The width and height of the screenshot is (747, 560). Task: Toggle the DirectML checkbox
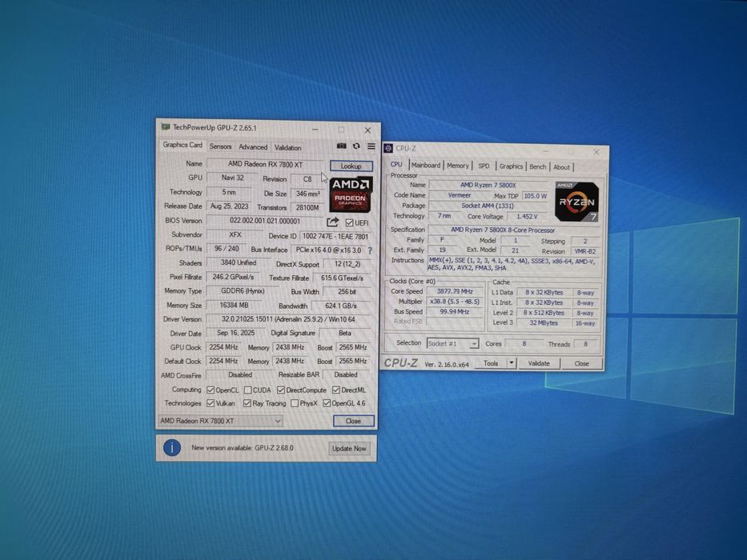(x=336, y=390)
